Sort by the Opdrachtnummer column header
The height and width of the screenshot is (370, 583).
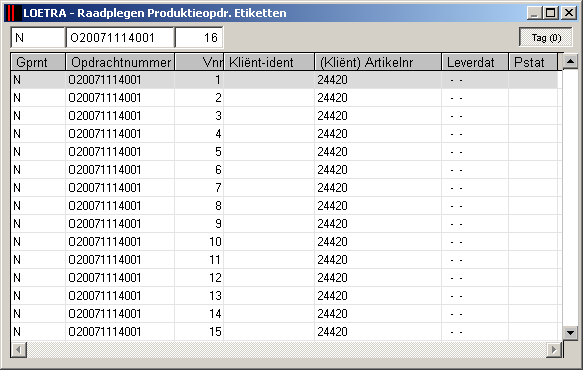tap(120, 62)
